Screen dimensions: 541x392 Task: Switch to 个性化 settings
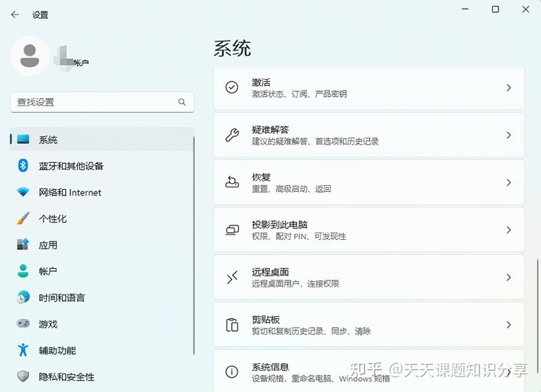(x=102, y=218)
